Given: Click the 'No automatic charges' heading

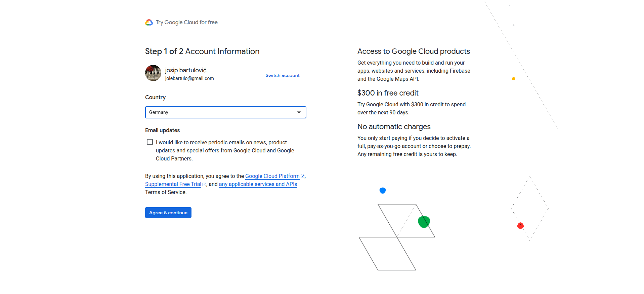Looking at the screenshot, I should pyautogui.click(x=394, y=126).
